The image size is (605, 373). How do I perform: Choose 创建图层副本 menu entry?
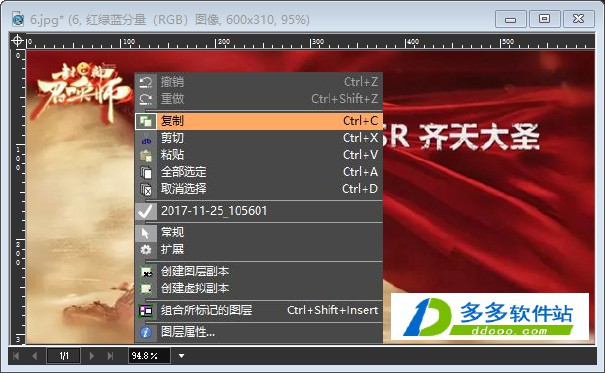tap(259, 272)
